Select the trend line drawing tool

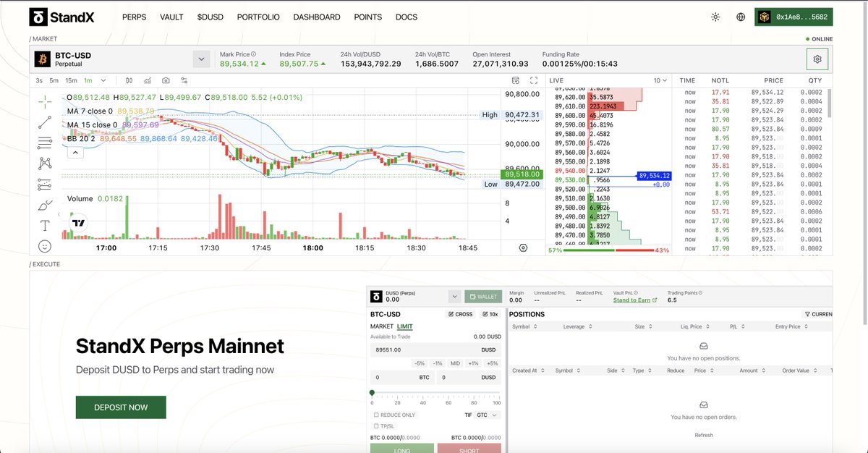coord(45,122)
